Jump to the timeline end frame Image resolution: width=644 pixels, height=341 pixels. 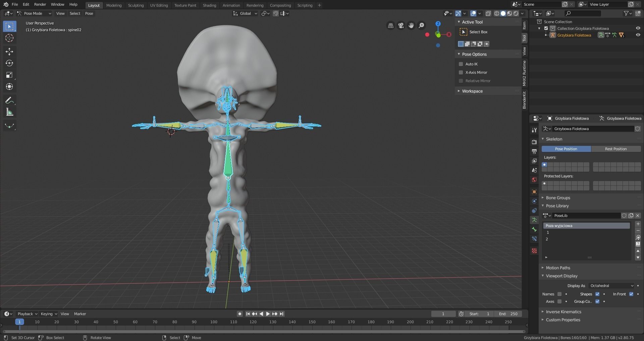(x=281, y=314)
